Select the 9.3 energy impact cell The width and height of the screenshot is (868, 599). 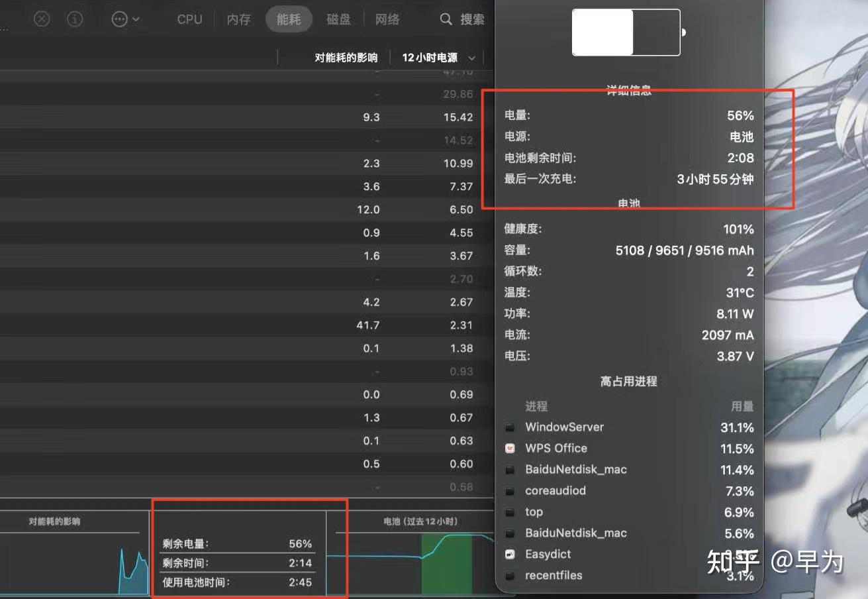coord(371,117)
